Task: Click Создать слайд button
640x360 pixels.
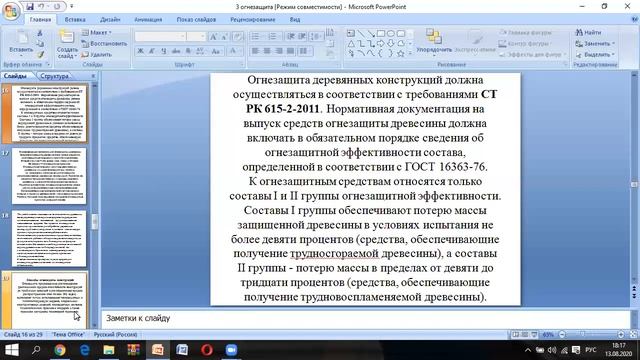Action: [x=67, y=44]
